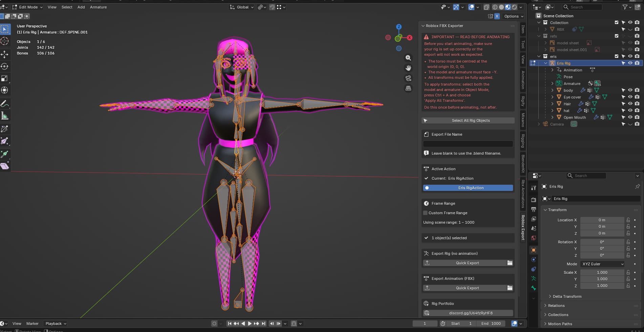Select the Rotate tool in the toolbar

coord(5,66)
